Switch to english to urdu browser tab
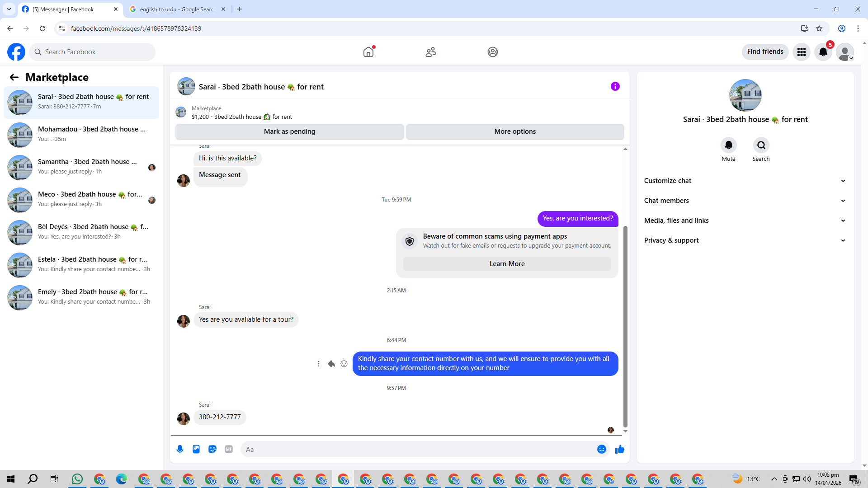Screen dimensions: 868x488 [177, 9]
